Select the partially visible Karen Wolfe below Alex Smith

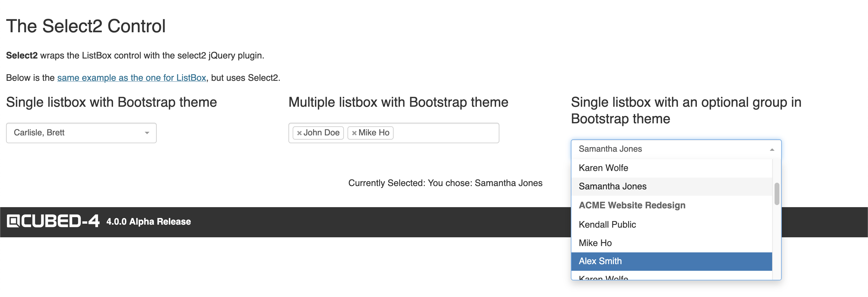(603, 277)
